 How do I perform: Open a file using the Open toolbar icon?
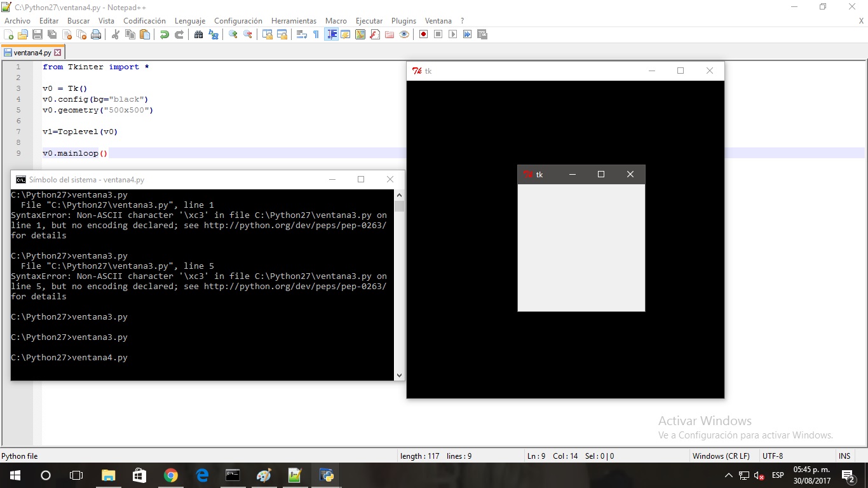[x=22, y=34]
